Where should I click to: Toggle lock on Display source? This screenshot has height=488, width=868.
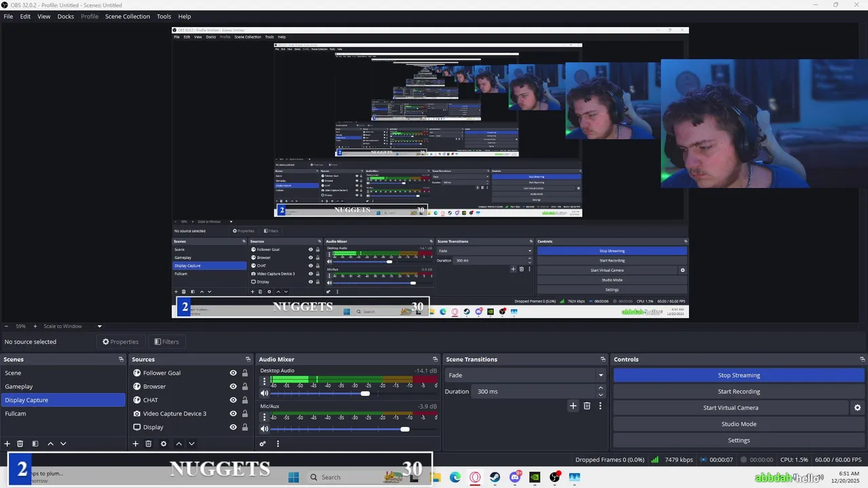245,427
